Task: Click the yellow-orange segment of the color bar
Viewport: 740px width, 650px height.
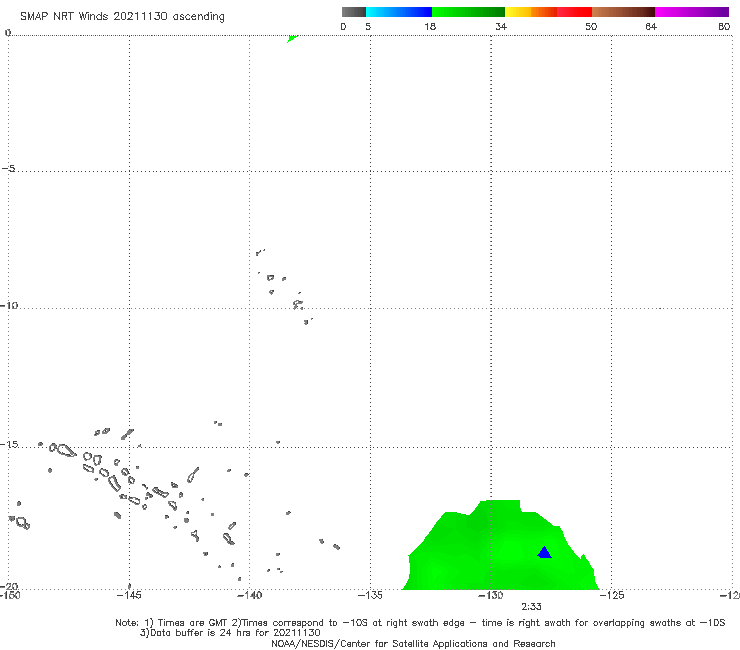Action: [531, 12]
